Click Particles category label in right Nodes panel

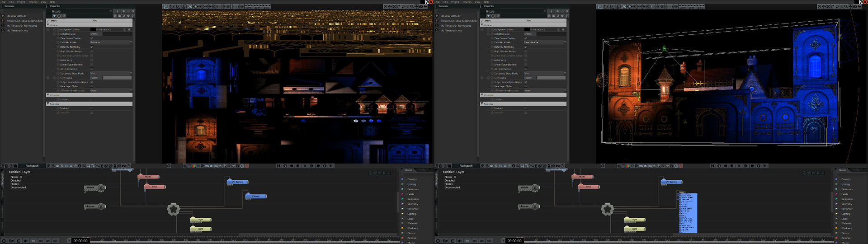point(846,238)
